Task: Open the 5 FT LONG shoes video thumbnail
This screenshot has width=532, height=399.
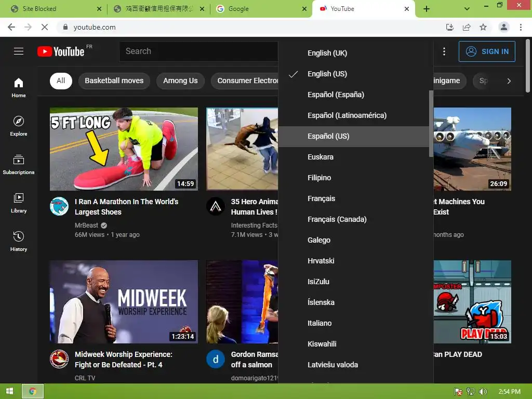Action: point(124,149)
